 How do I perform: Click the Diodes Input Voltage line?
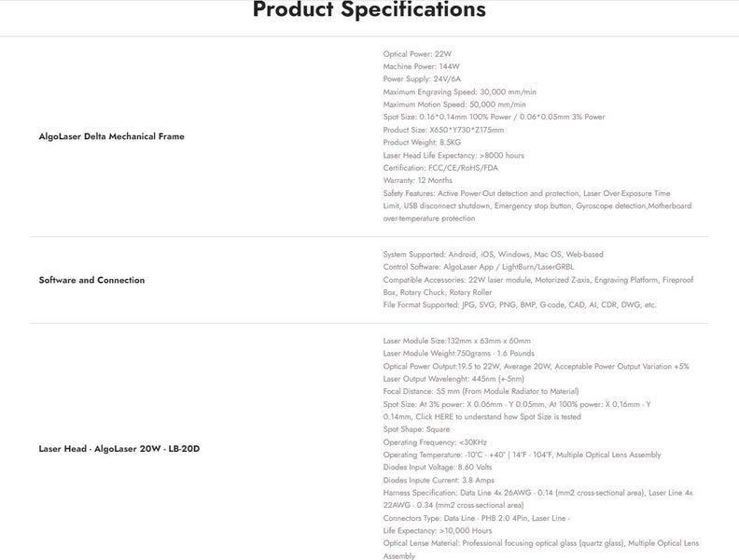pyautogui.click(x=438, y=468)
